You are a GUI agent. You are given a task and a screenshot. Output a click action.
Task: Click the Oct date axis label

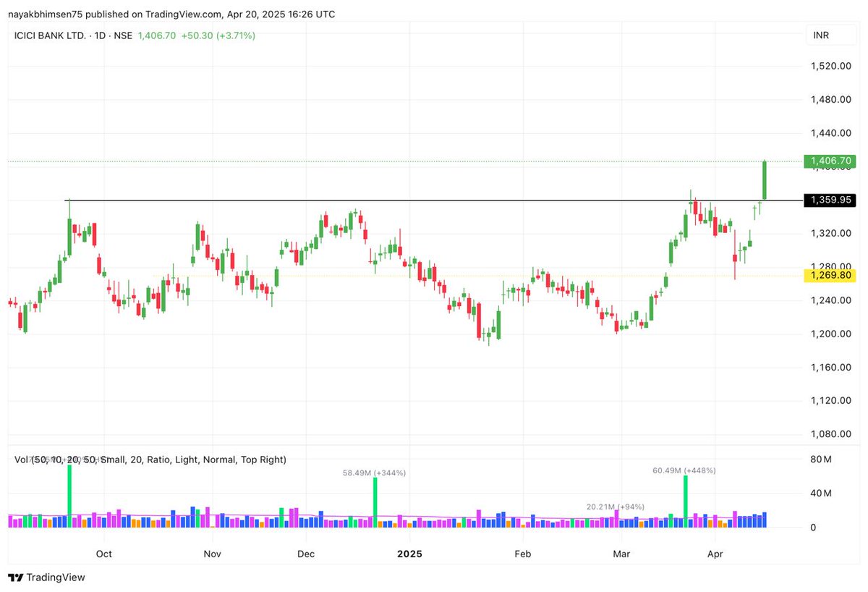pos(104,554)
